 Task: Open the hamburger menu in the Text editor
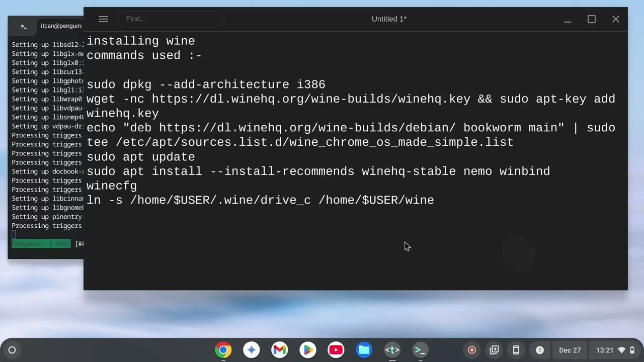point(103,19)
